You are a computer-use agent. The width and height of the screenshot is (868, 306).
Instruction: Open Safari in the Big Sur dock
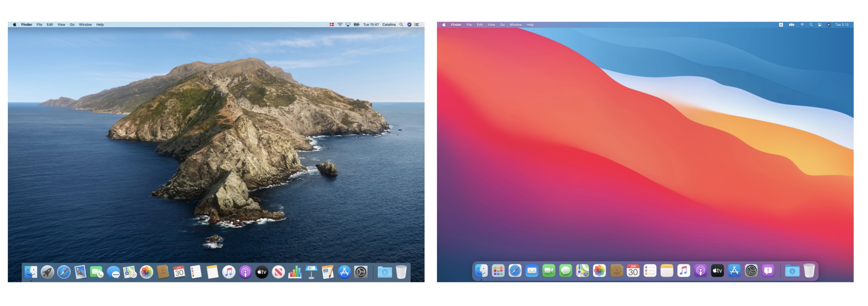[x=515, y=271]
